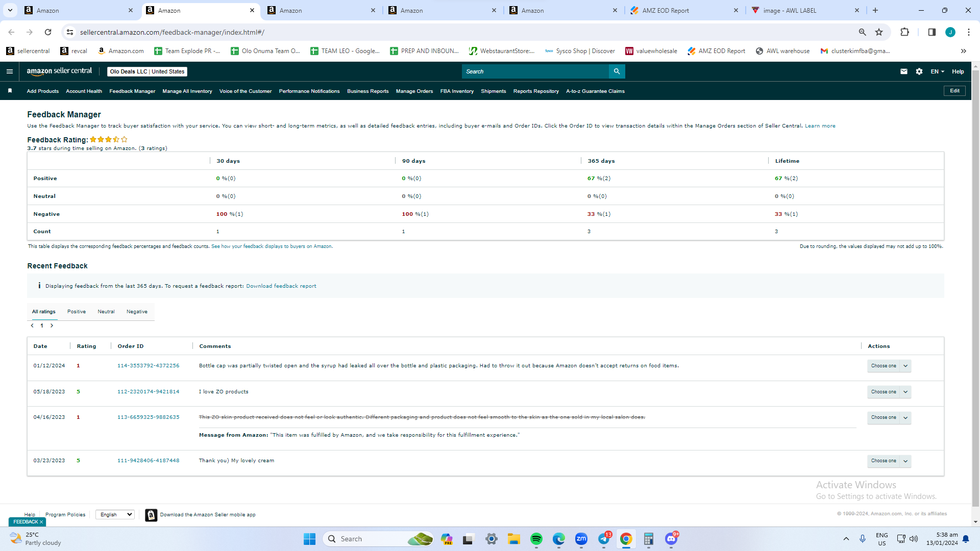Screen dimensions: 980x551
Task: Switch to the AMZ EOD Report tab
Action: pos(684,10)
